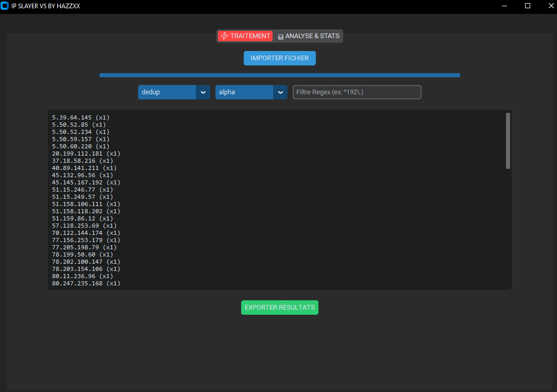Select the line 57.128.253.69 (x1)

pyautogui.click(x=84, y=226)
